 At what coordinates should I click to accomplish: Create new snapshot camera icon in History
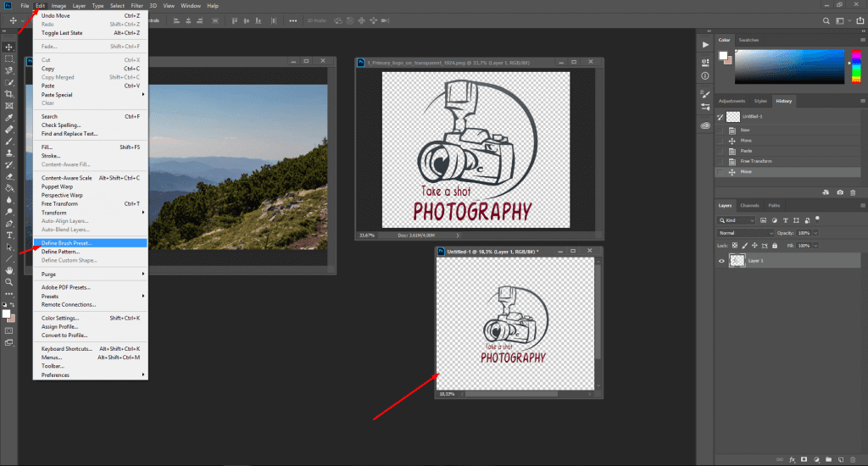(840, 192)
